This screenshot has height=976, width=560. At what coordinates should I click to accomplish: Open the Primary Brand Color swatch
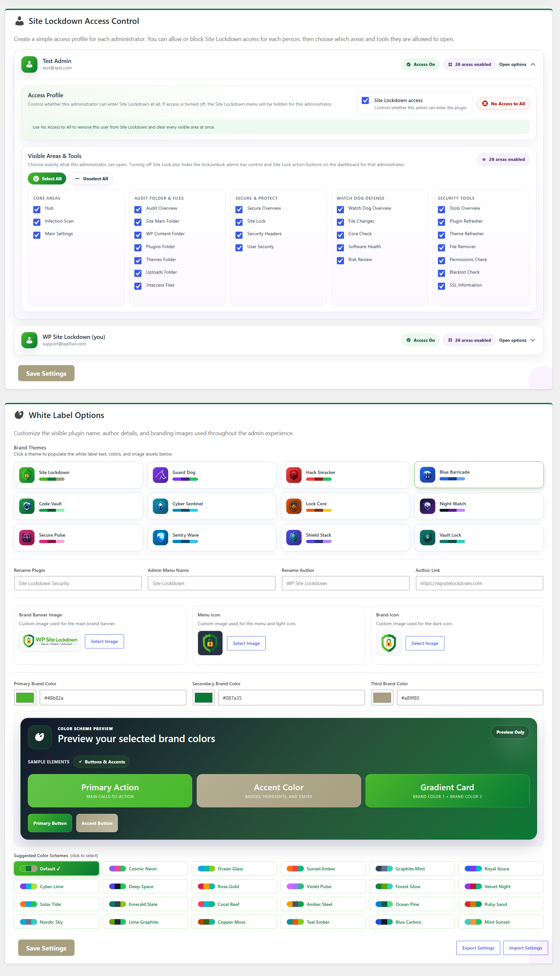(25, 697)
